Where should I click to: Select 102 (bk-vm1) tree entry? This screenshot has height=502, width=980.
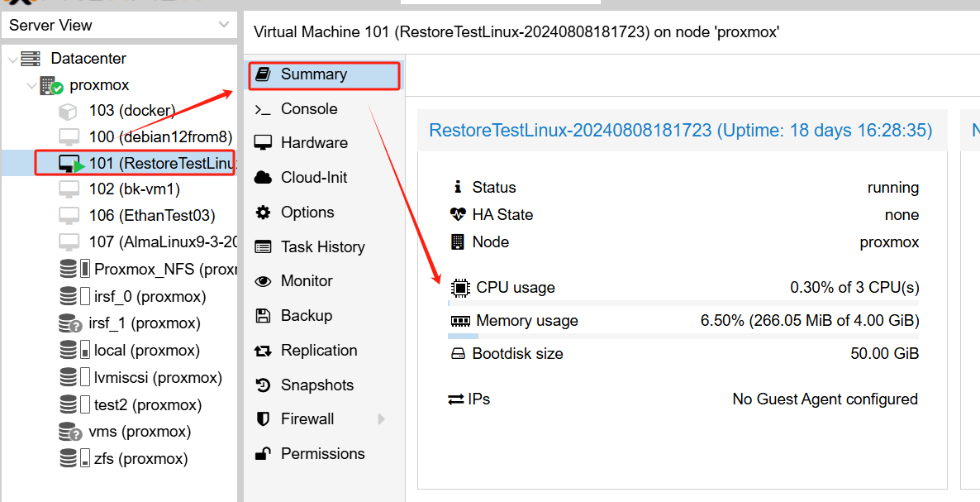pyautogui.click(x=135, y=189)
